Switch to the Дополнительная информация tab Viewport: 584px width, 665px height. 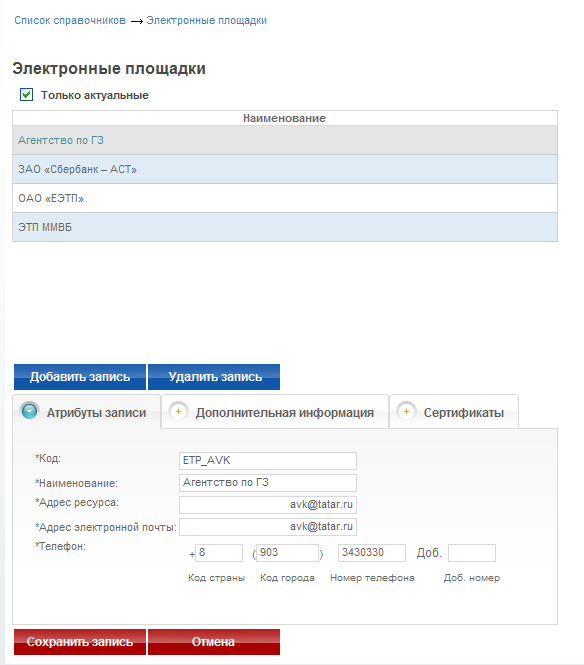(275, 412)
